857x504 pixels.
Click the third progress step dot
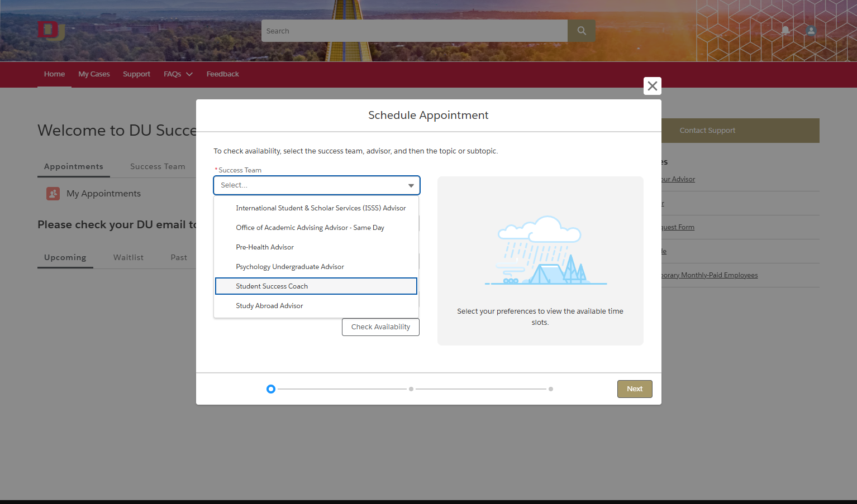(551, 389)
